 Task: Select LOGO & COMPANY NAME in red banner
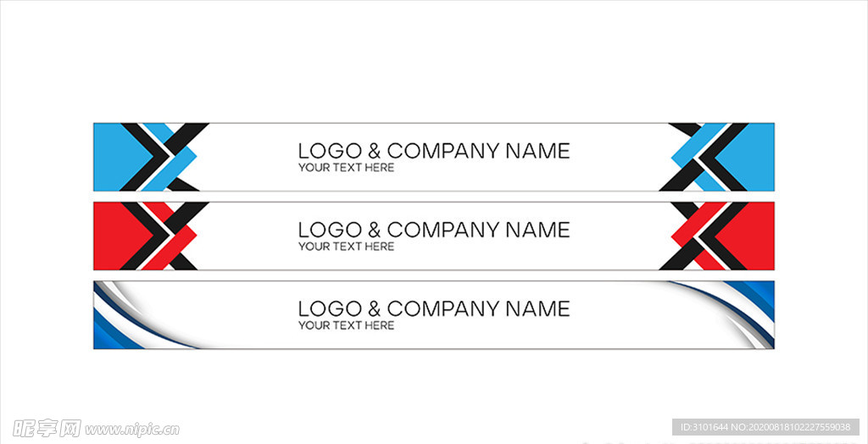pos(434,229)
